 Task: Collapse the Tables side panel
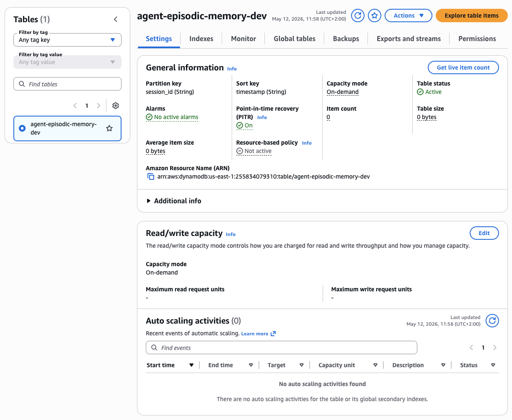click(116, 19)
